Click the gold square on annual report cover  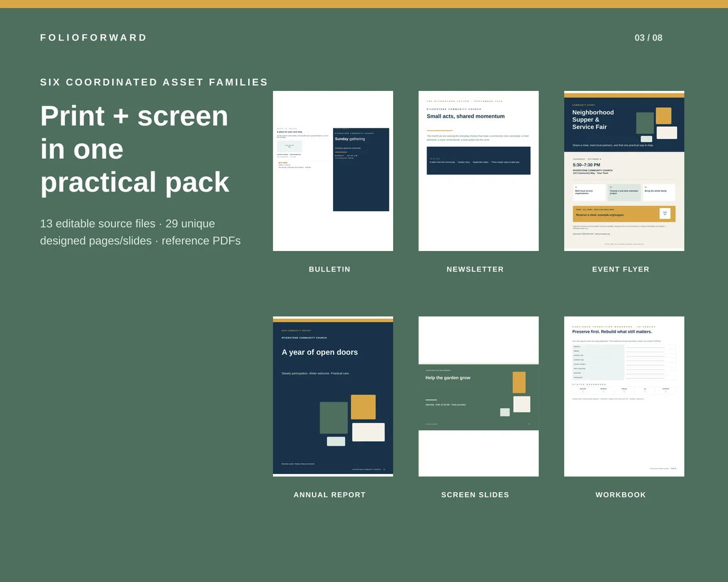363,407
